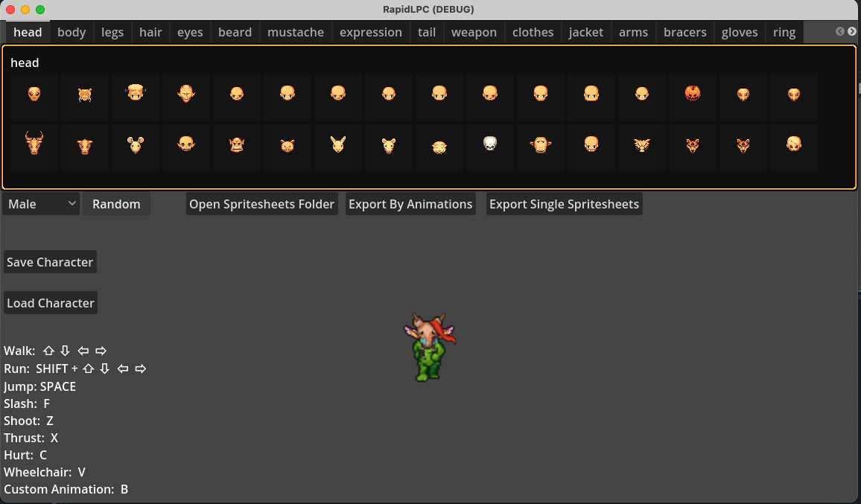Click the 'Custom Animation: B' hint text
861x504 pixels.
coord(66,488)
